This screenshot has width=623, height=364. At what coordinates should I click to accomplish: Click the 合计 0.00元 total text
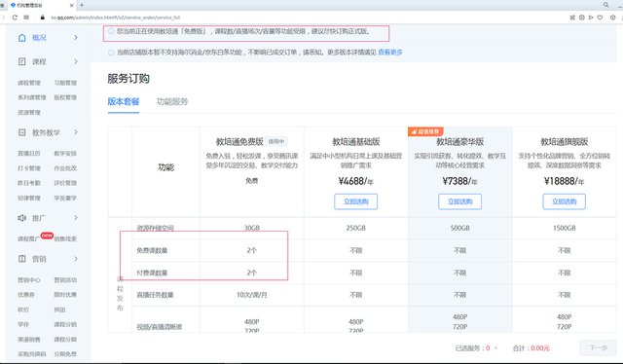531,348
